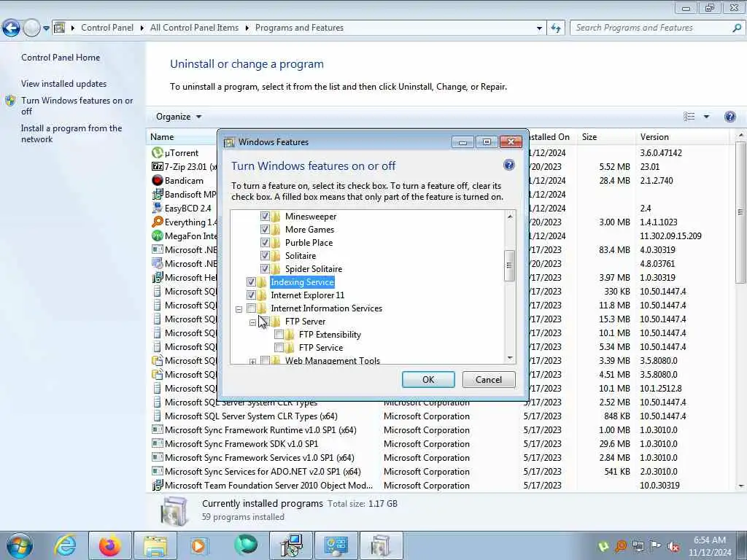Click All Control Panel Items breadcrumb
Viewport: 747px width, 560px height.
point(194,28)
